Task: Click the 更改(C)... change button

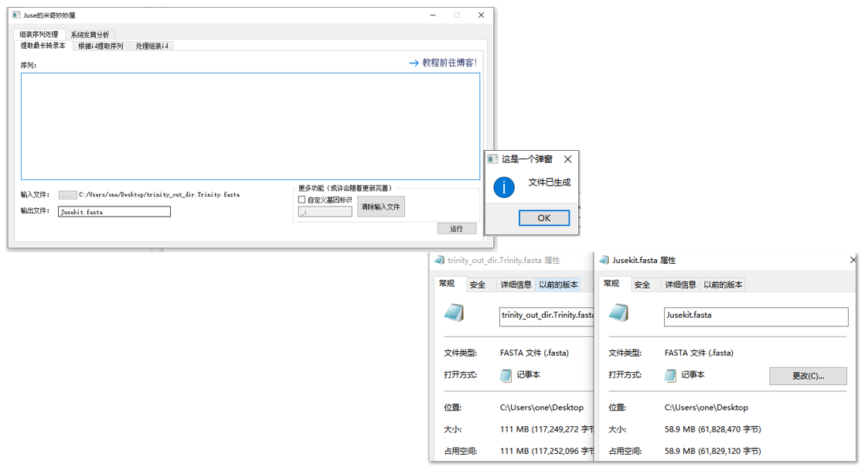Action: point(808,376)
